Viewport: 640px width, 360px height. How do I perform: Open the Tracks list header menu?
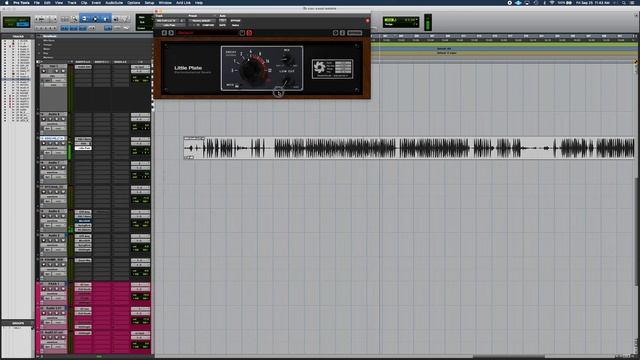32,36
